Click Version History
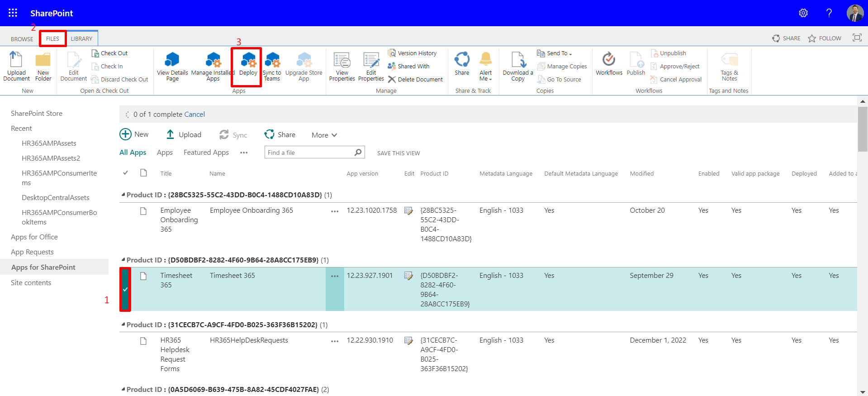This screenshot has width=868, height=396. [x=413, y=53]
